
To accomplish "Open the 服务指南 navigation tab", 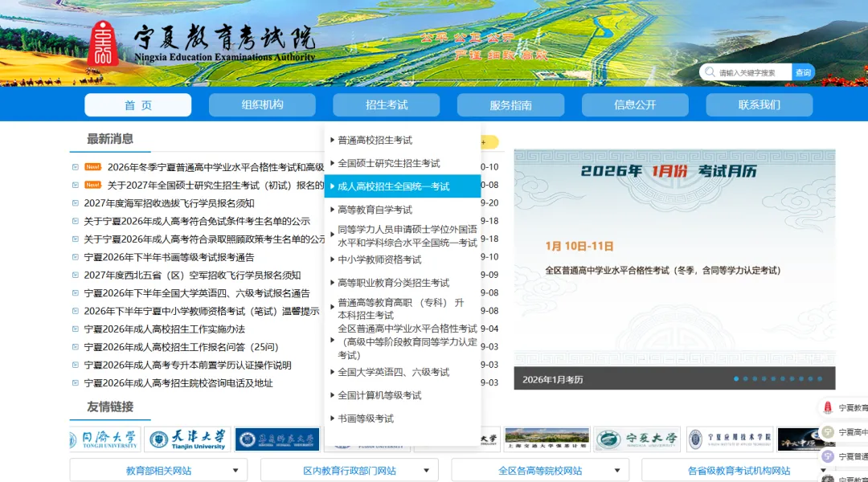I will tap(511, 104).
